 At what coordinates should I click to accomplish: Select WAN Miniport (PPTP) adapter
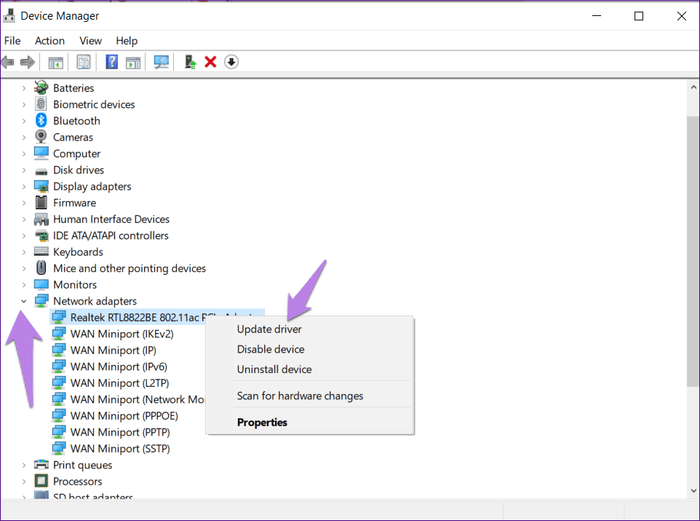pos(113,432)
